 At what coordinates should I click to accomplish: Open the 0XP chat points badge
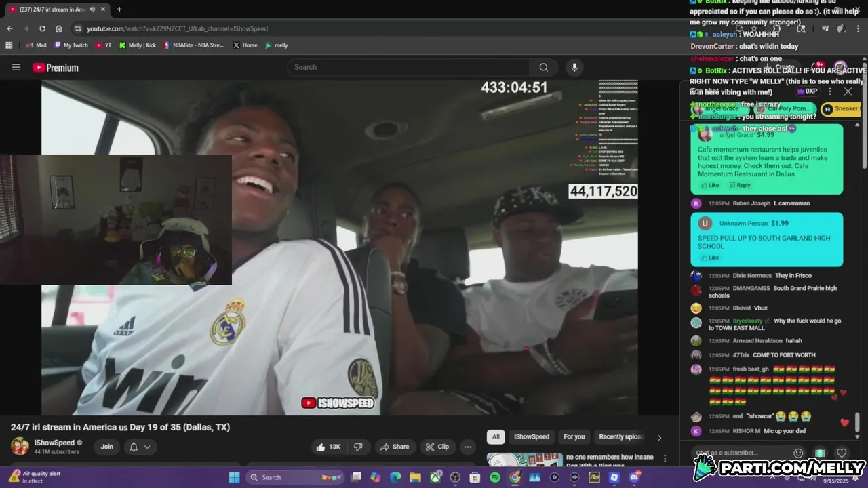pyautogui.click(x=808, y=91)
